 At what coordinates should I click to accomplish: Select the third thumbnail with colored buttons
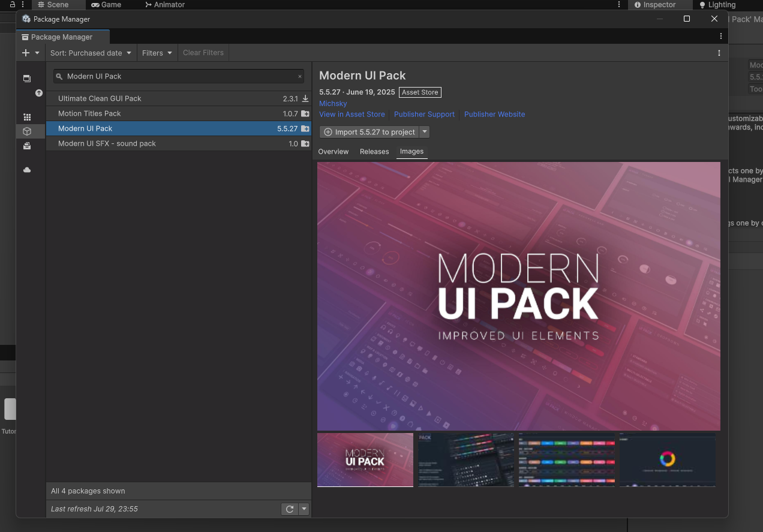point(567,459)
